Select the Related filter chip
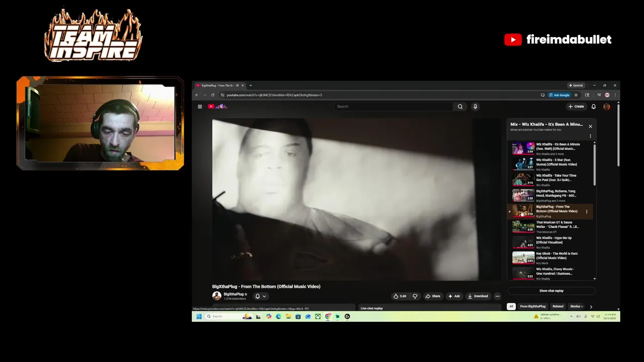 558,306
